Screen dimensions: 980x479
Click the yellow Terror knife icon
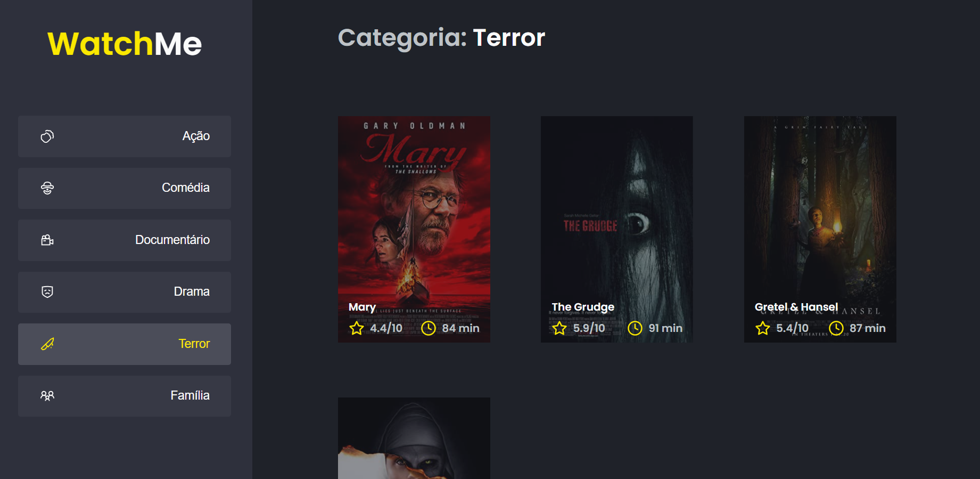pyautogui.click(x=47, y=344)
